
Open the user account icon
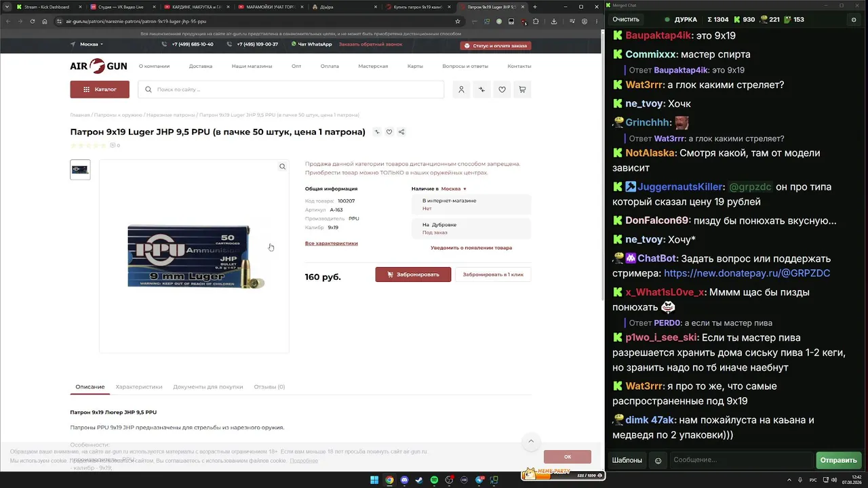click(x=461, y=89)
